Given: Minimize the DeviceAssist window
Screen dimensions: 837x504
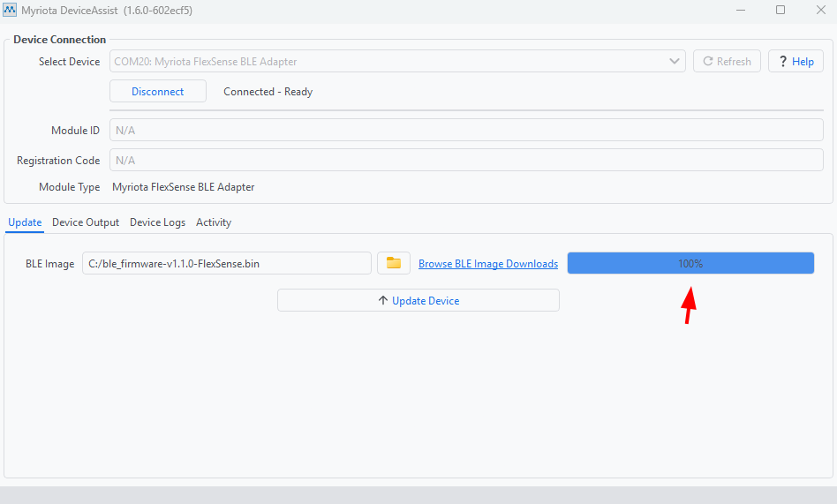Looking at the screenshot, I should 741,10.
